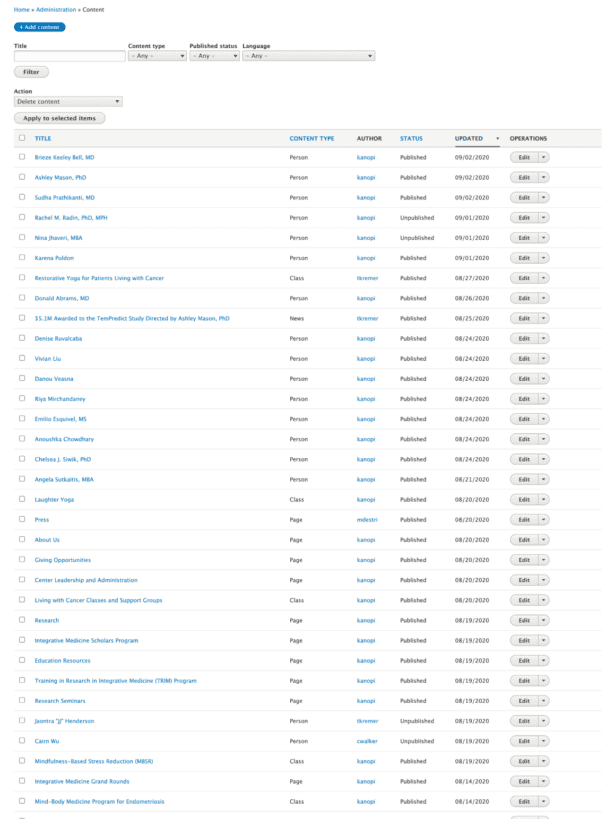Viewport: 615px width, 819px height.
Task: Sort the table by Title column
Action: point(43,138)
